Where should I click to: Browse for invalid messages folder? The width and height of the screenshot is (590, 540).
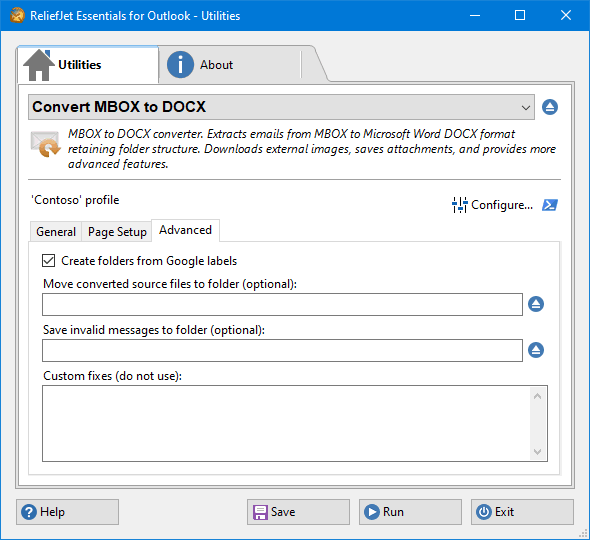(x=536, y=350)
